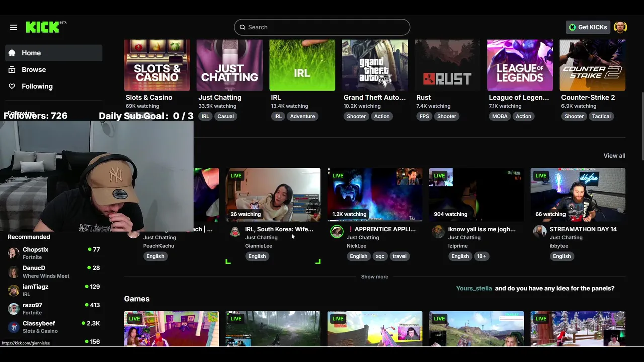
Task: Open Grand Theft Auto category thumbnail
Action: coord(375,65)
